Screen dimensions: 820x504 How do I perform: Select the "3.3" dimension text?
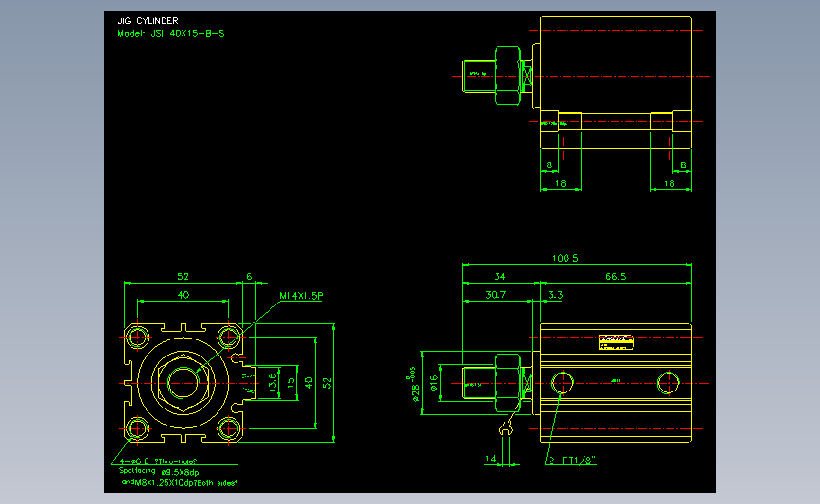[555, 295]
